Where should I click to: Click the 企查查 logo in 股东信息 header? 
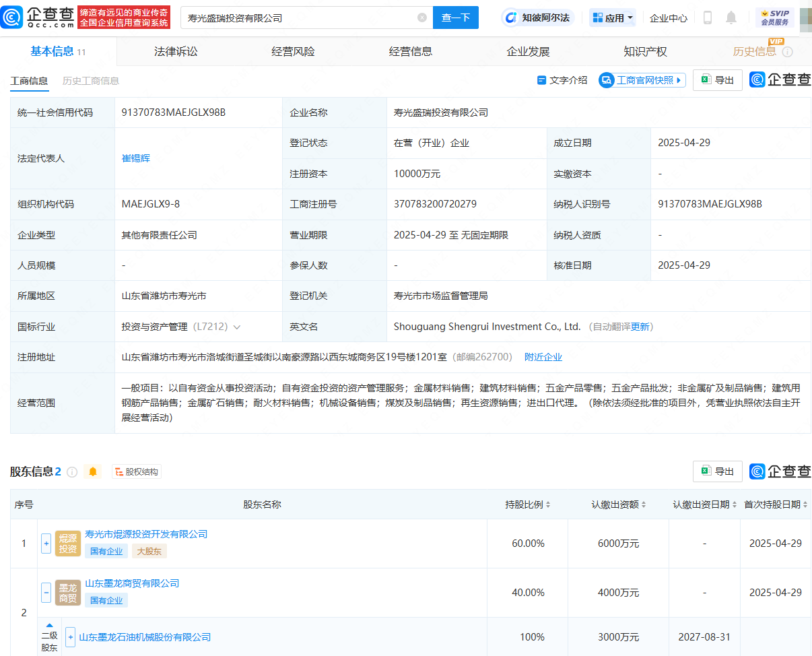[780, 471]
